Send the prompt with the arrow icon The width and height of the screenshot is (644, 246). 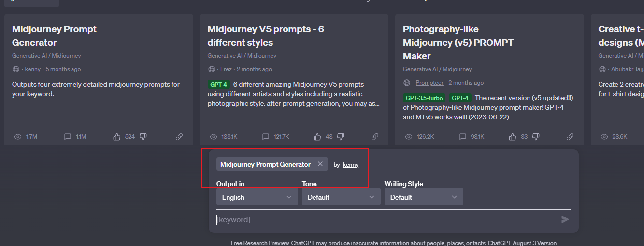tap(565, 220)
